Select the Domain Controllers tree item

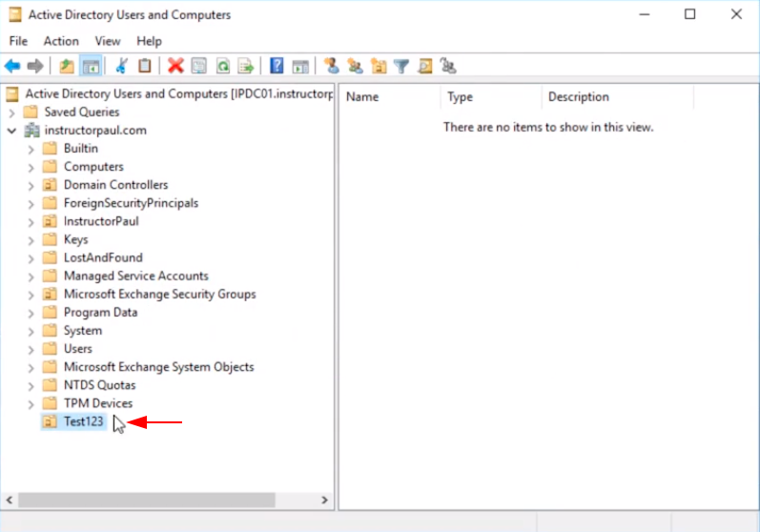[x=115, y=185]
